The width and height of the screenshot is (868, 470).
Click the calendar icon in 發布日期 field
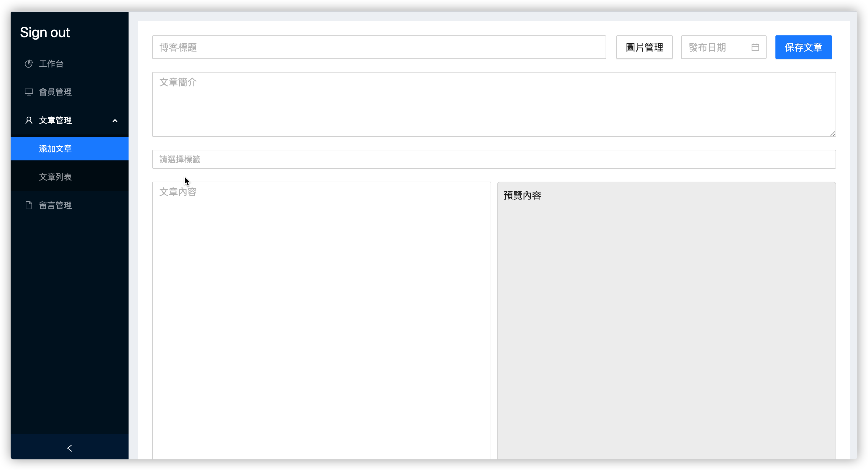(755, 47)
